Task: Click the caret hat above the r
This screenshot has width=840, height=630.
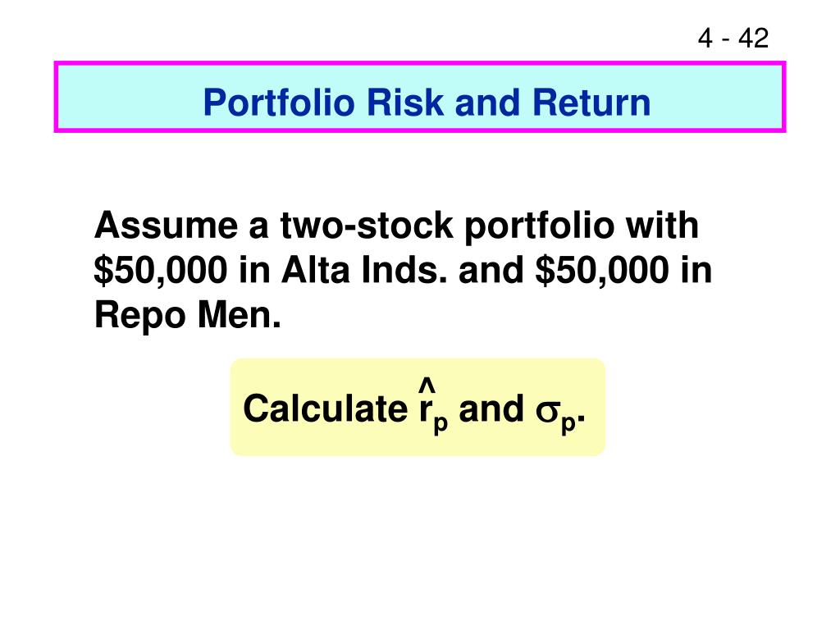Action: click(x=427, y=385)
